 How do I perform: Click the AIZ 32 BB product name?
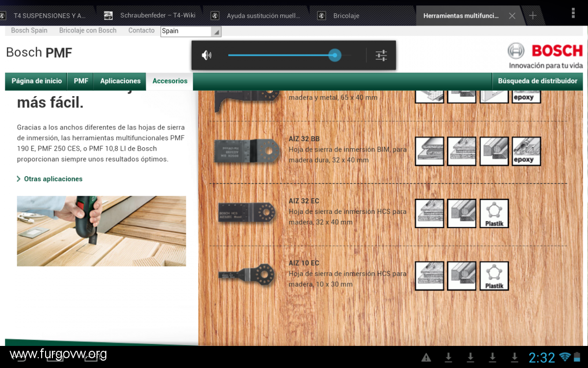click(304, 139)
